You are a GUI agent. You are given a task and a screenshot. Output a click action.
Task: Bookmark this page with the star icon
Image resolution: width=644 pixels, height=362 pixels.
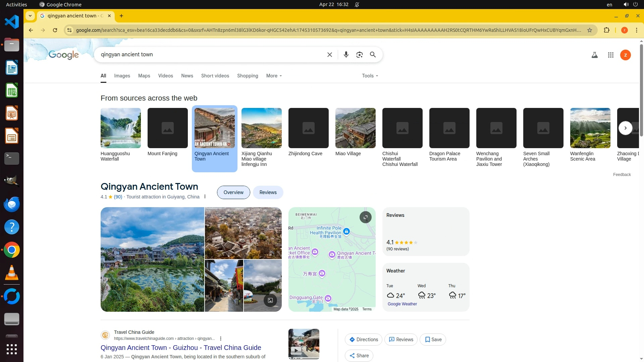589,30
